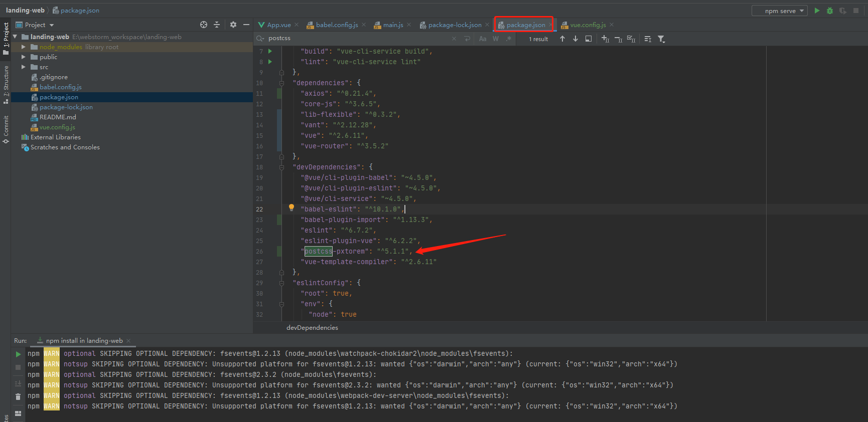This screenshot has height=422, width=868.
Task: Fold the eslintConfig block in gutter
Action: [x=282, y=283]
